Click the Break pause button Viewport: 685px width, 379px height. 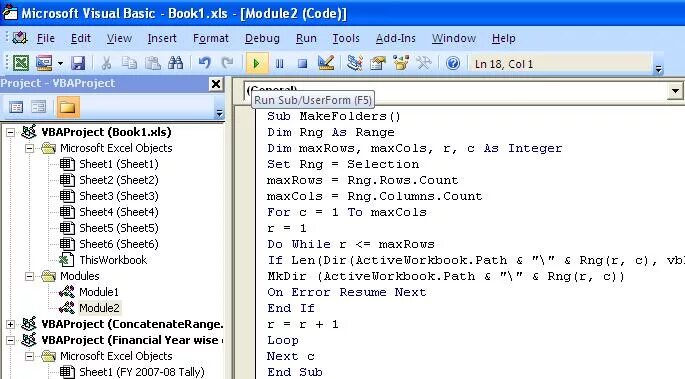[280, 64]
